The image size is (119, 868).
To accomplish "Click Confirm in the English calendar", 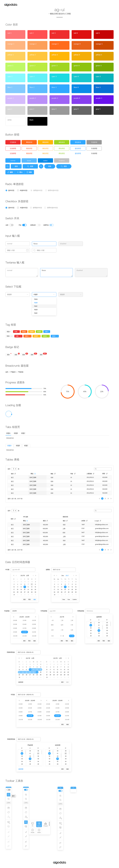I will pos(75,599).
